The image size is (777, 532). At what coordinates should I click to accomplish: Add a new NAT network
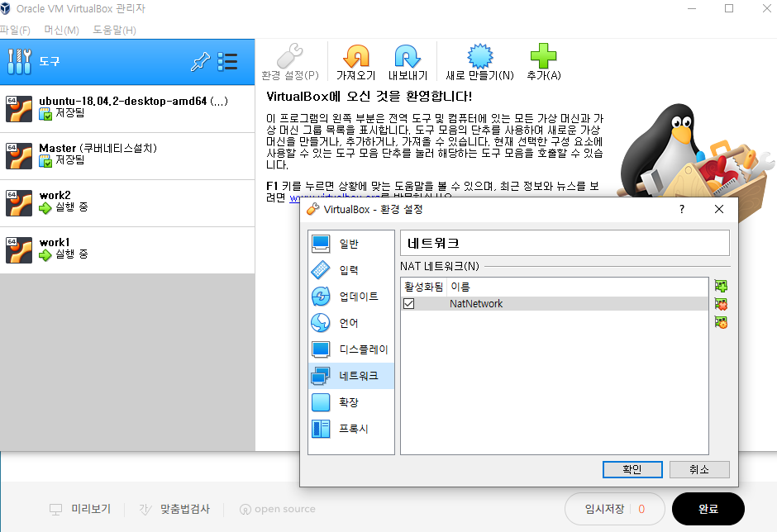(721, 286)
